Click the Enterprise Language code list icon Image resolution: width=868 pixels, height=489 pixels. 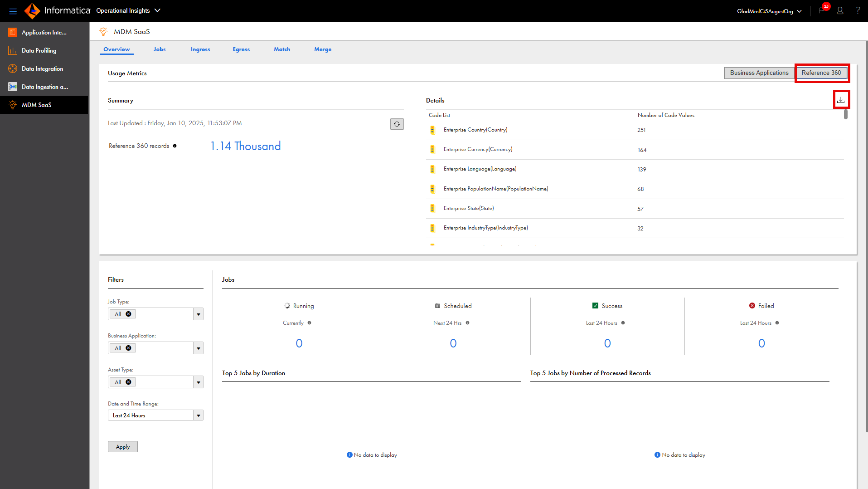(x=432, y=169)
